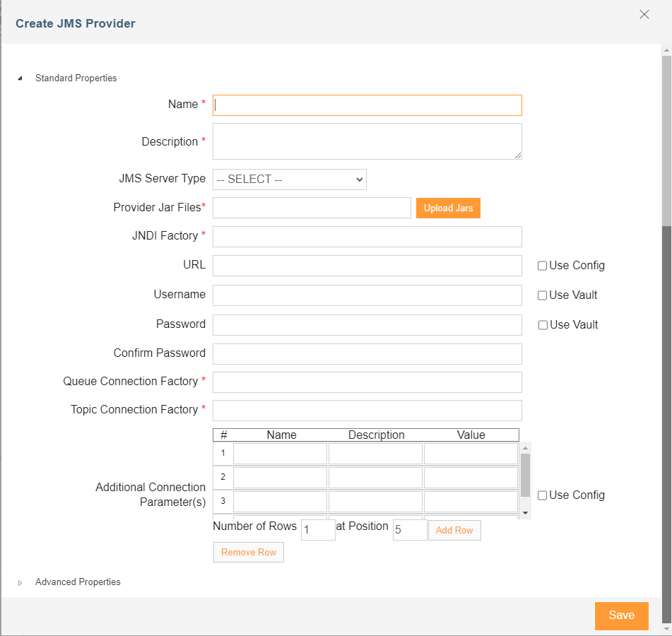Open the JMS Server Type dropdown
Viewport: 672px width, 636px height.
pos(290,179)
